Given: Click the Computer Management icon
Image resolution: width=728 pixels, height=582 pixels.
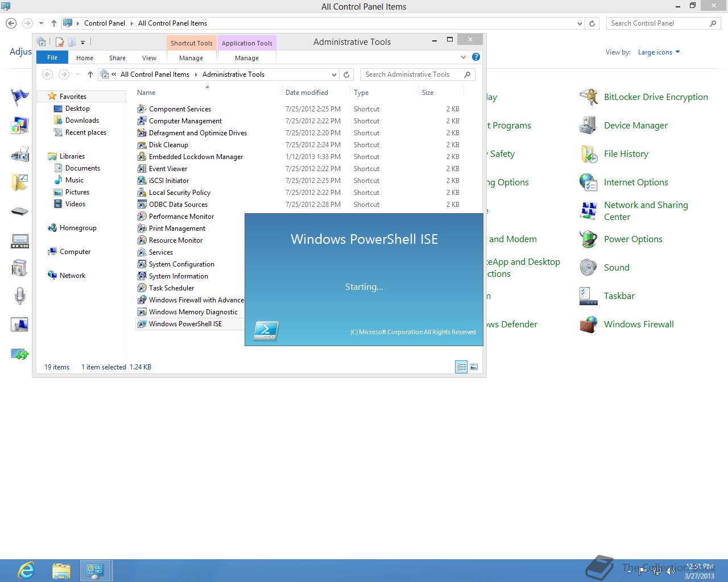Looking at the screenshot, I should tap(142, 120).
